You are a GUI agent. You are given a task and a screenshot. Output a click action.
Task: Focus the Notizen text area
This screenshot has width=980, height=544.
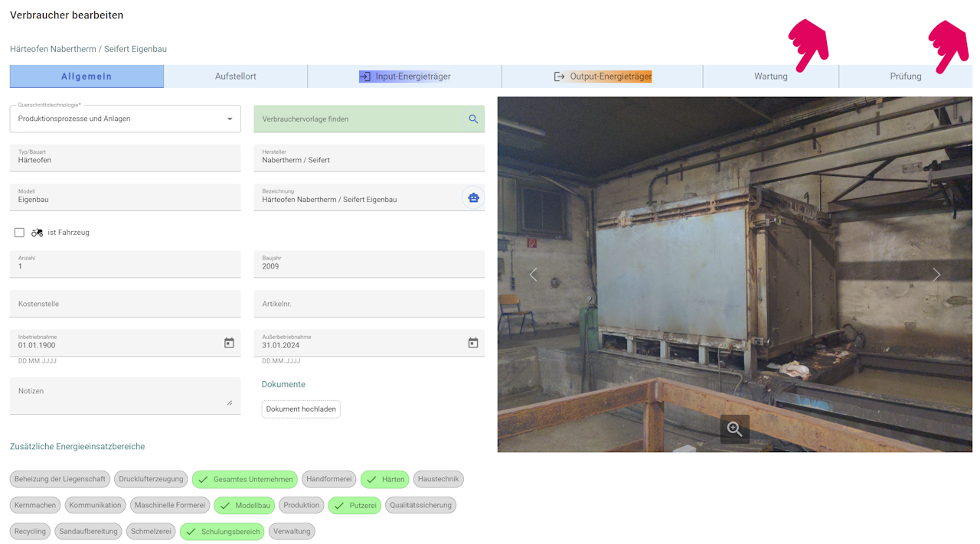pos(126,396)
